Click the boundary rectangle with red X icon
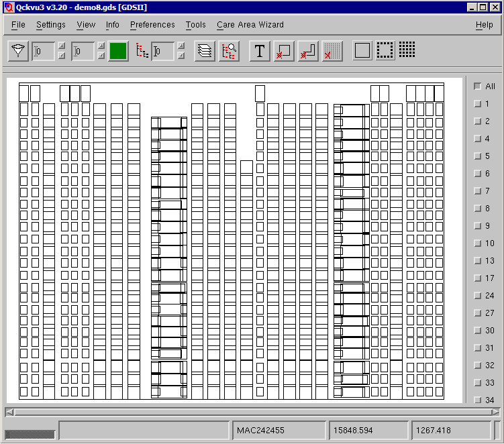Image resolution: width=504 pixels, height=444 pixels. click(x=284, y=51)
